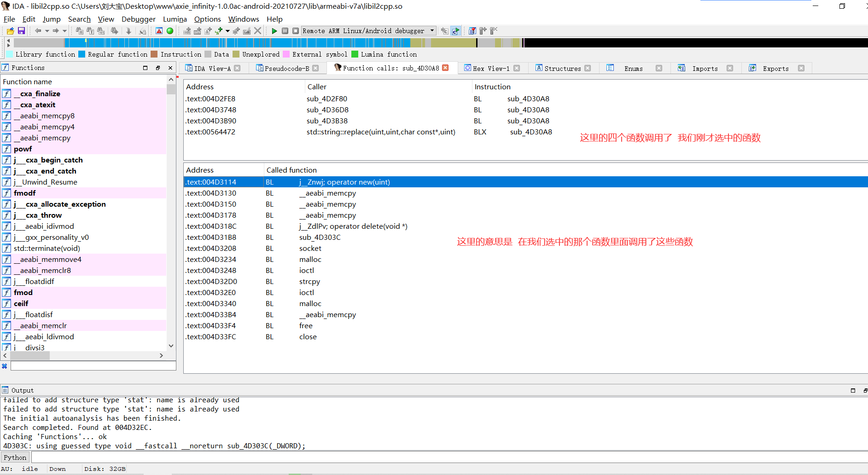Open the Debugger menu
Image resolution: width=868 pixels, height=475 pixels.
pyautogui.click(x=139, y=19)
